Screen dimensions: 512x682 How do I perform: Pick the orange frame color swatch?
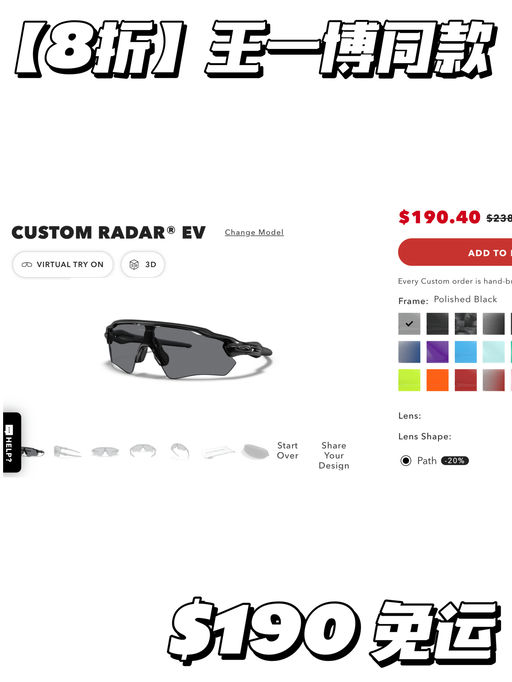(x=437, y=380)
